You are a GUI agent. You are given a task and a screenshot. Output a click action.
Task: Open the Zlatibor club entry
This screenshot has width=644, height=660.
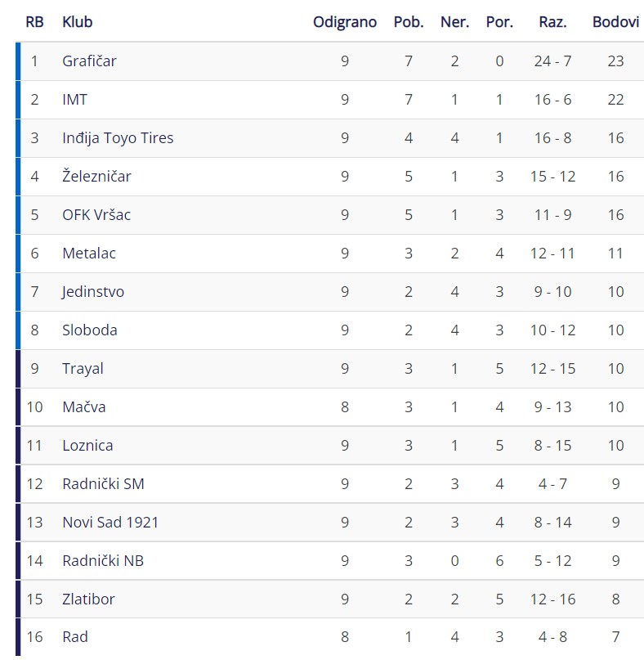(x=88, y=599)
